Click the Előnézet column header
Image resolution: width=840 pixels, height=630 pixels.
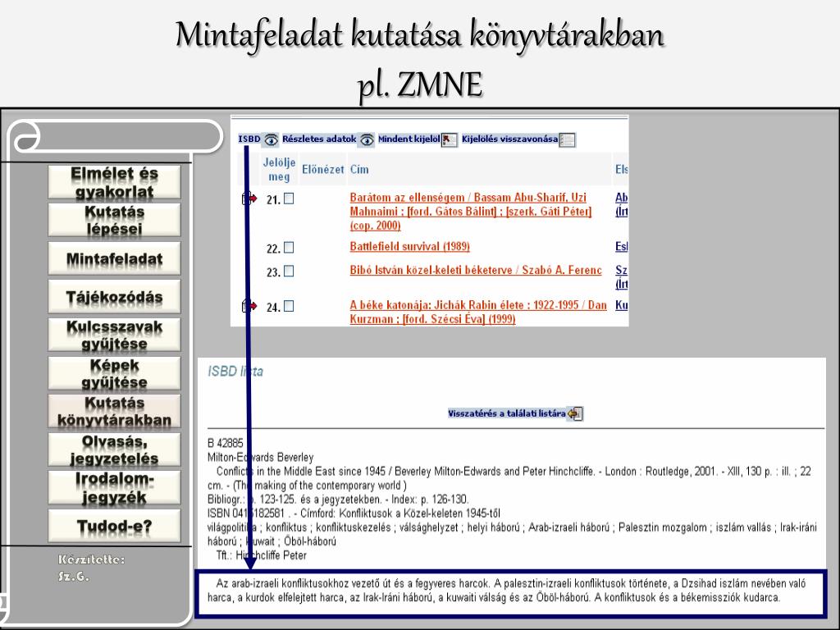click(x=323, y=169)
